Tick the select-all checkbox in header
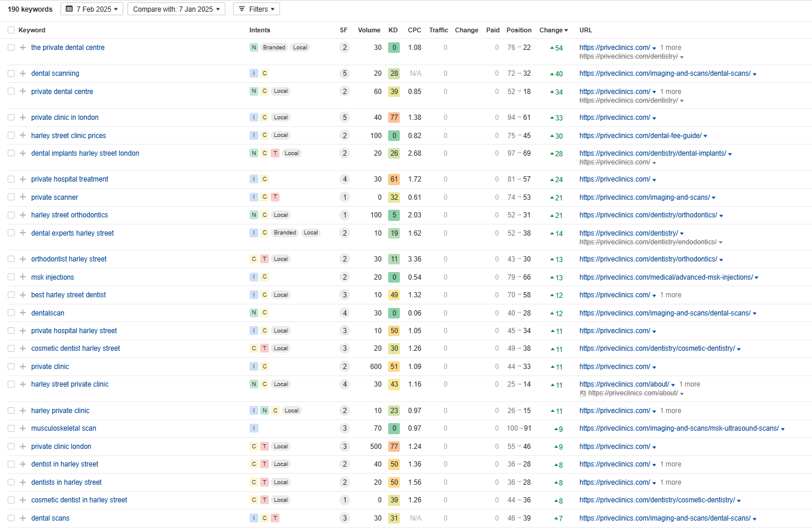The image size is (812, 530). tap(11, 30)
